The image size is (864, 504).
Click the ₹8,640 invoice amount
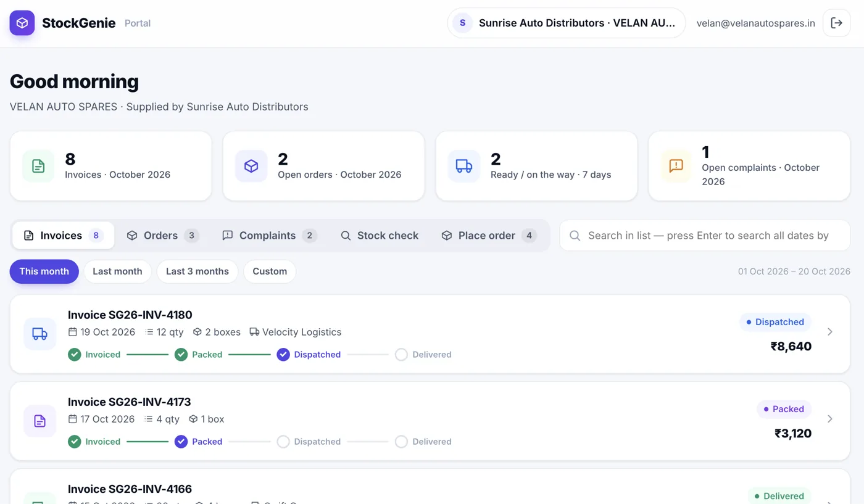coord(791,346)
